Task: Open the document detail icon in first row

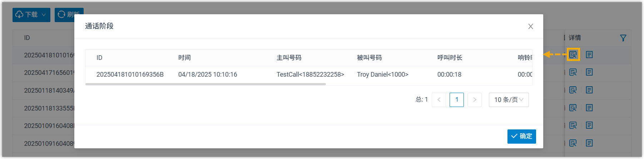Action: coord(589,55)
